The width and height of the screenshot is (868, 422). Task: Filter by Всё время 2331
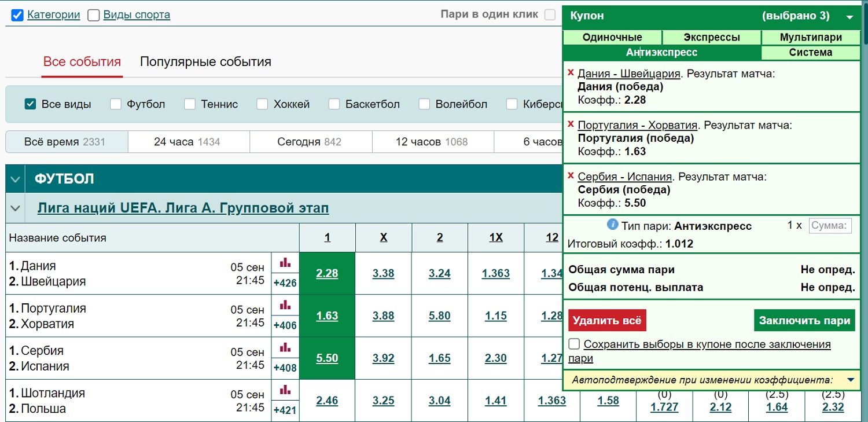pyautogui.click(x=66, y=142)
